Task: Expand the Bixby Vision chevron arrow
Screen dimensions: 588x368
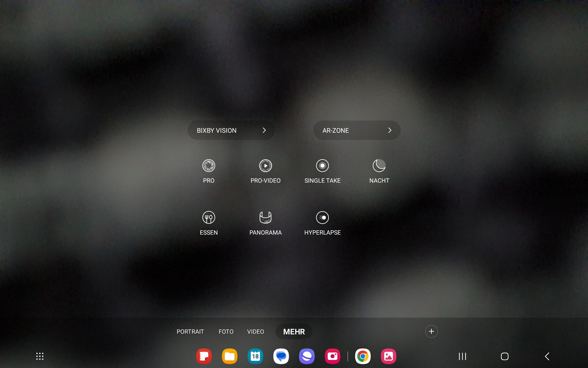Action: point(264,130)
